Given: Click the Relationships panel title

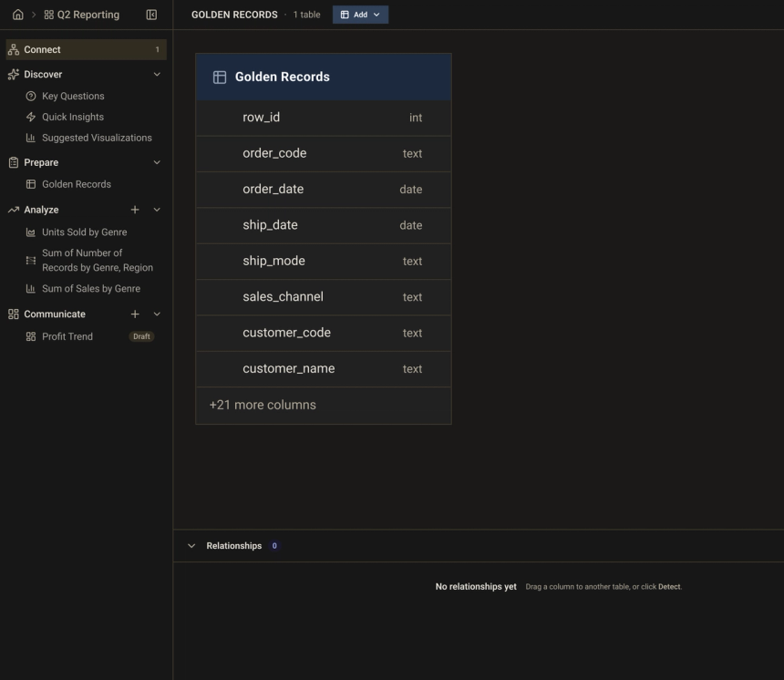Looking at the screenshot, I should 234,546.
